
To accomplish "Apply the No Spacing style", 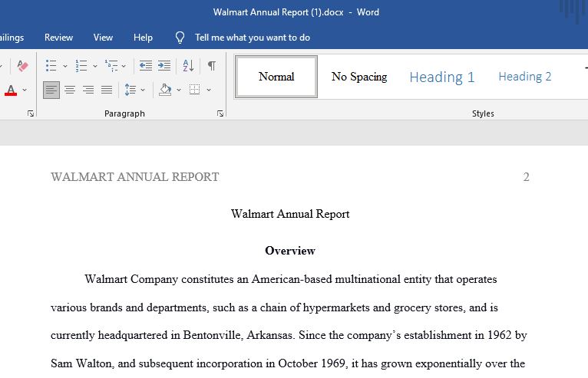I will tap(359, 77).
